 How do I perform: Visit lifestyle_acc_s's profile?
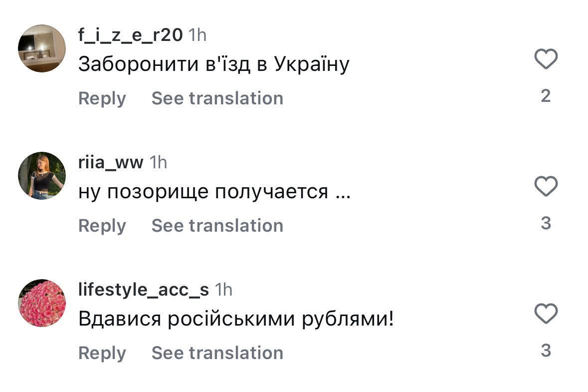coord(143,289)
